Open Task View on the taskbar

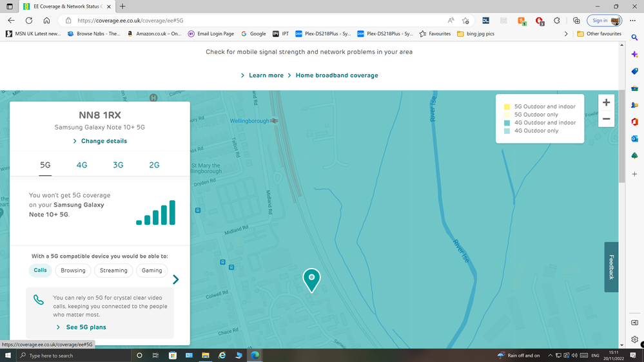[x=155, y=356]
